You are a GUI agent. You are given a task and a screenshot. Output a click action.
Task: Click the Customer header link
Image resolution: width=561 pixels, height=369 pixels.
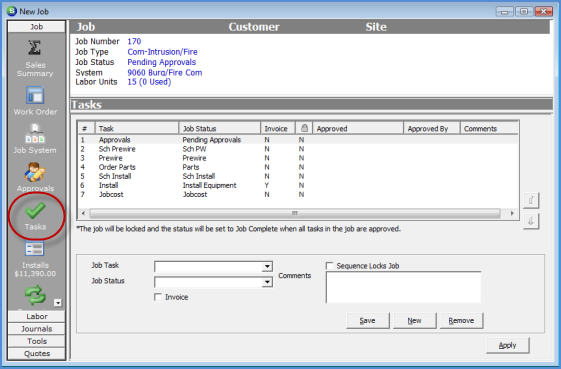254,27
